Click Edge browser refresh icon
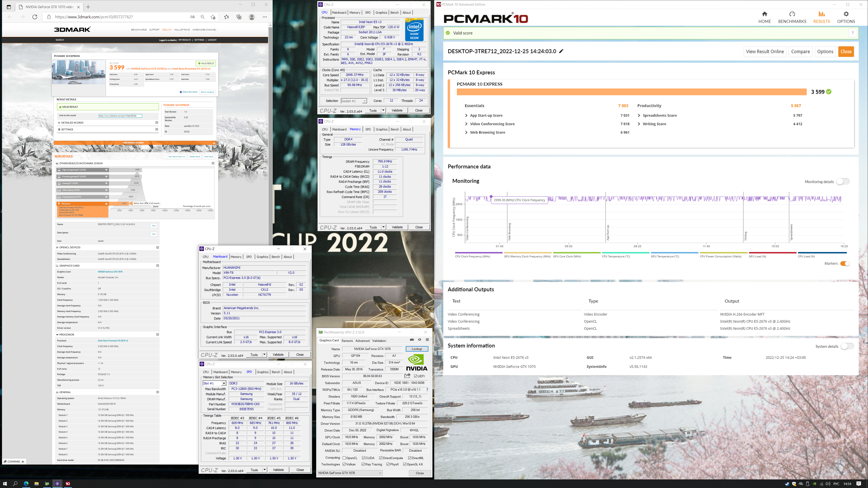Viewport: 868px width, 488px height. 35,17
